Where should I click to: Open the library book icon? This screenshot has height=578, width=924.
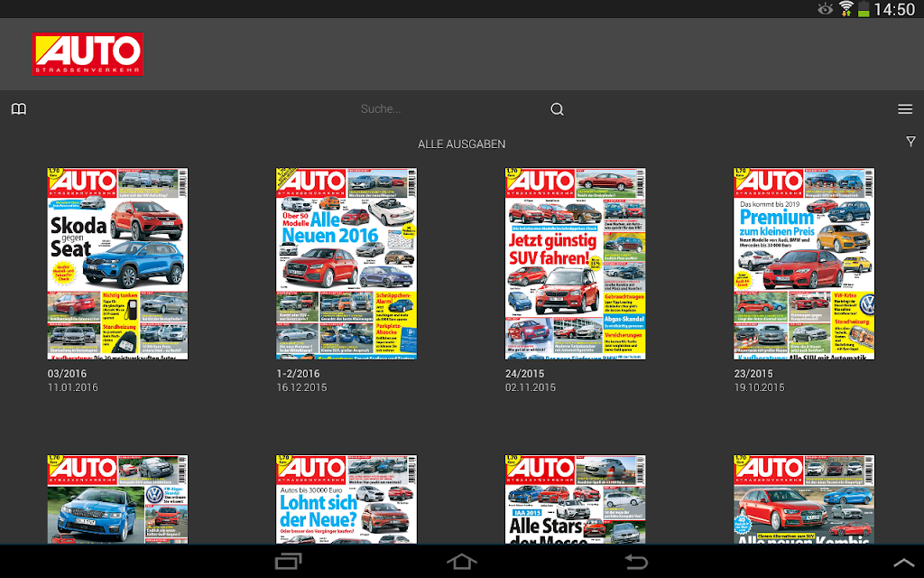pyautogui.click(x=19, y=109)
